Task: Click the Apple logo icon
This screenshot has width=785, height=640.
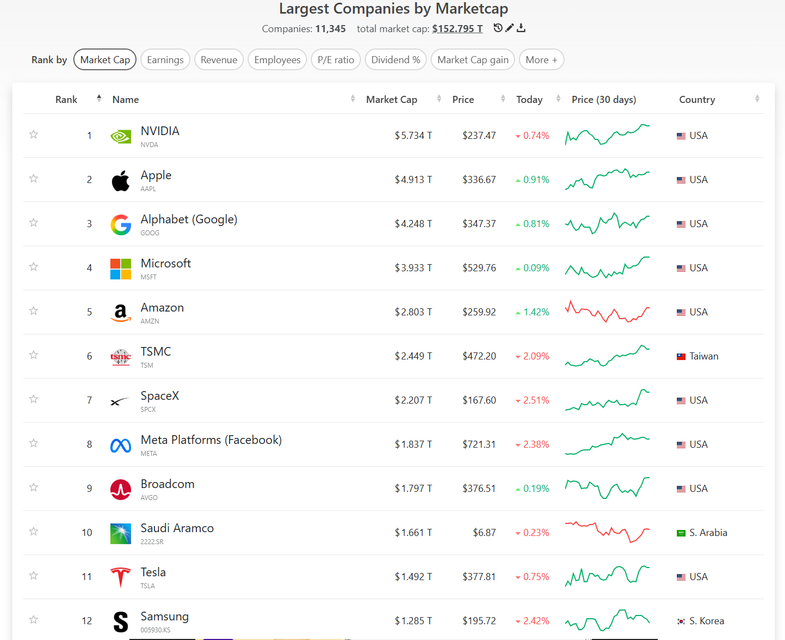Action: (x=121, y=181)
